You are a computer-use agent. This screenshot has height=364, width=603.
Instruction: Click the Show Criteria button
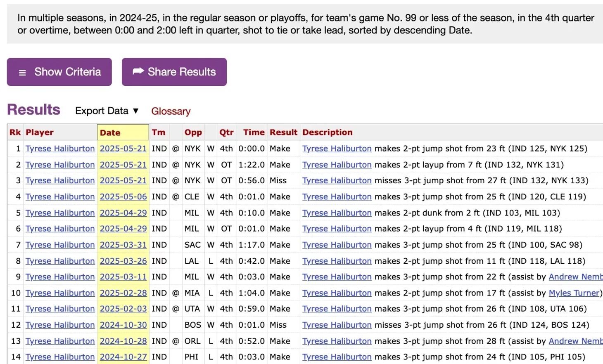tap(59, 72)
